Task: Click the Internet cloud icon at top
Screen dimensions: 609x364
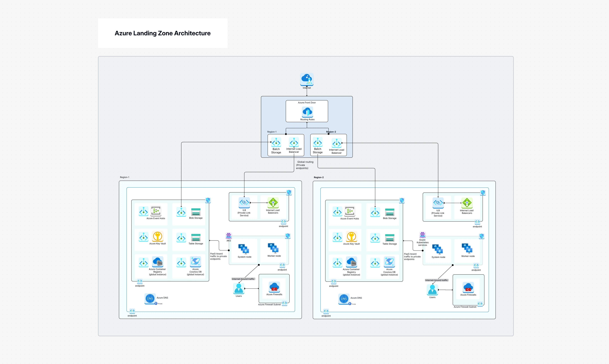Action: [x=307, y=79]
